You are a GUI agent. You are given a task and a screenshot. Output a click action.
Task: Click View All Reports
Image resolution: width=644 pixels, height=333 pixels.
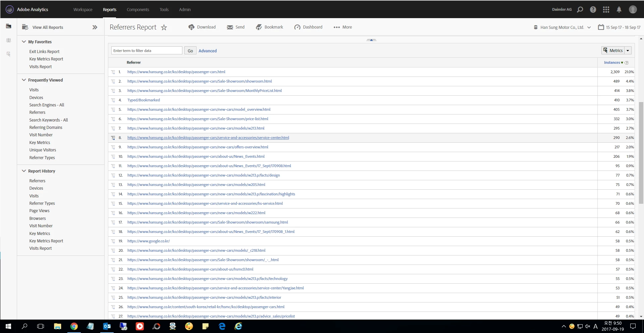click(x=48, y=28)
